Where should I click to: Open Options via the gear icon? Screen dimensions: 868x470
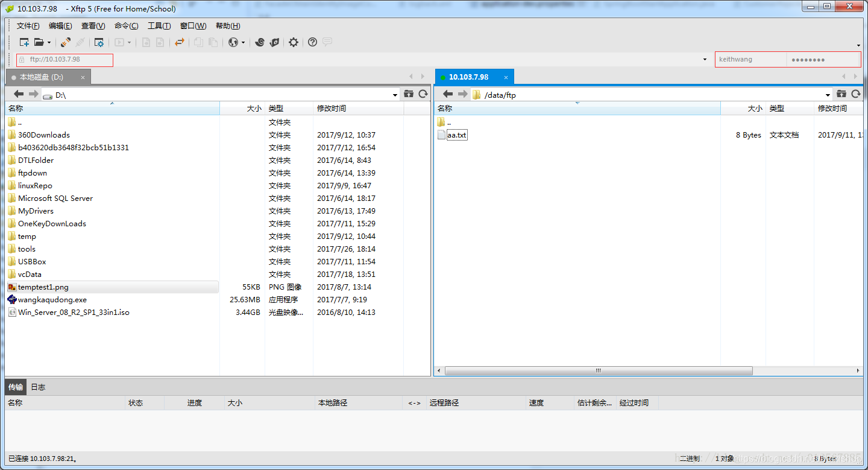294,42
